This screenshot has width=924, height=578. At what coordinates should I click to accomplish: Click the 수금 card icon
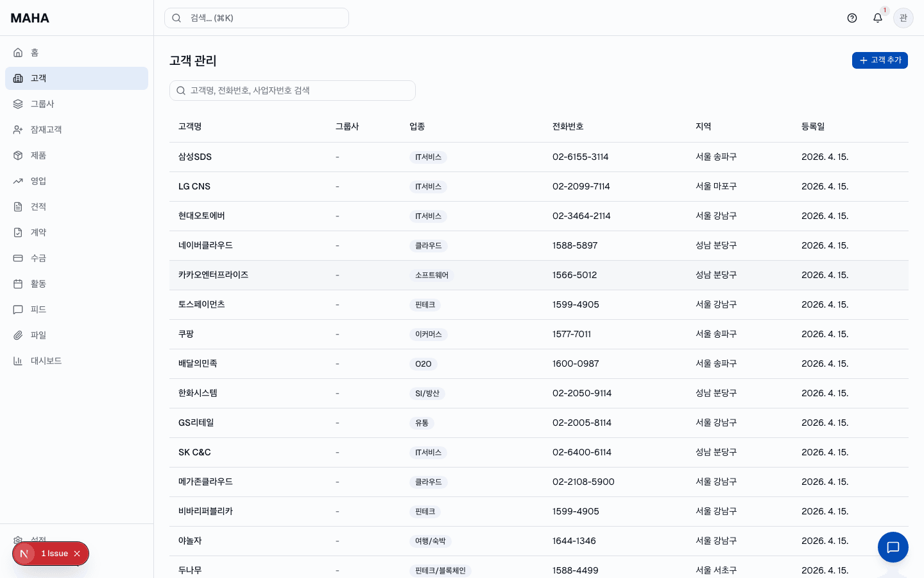coord(18,258)
